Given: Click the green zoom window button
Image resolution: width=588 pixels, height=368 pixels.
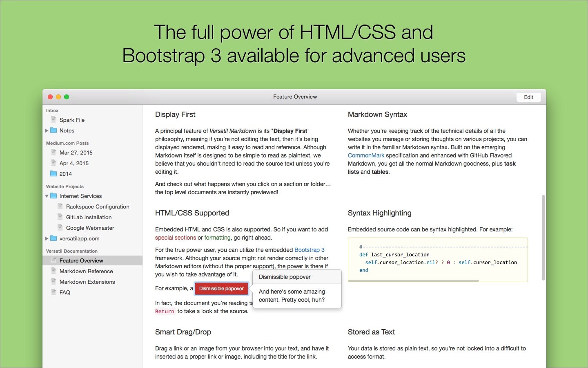Looking at the screenshot, I should point(67,97).
